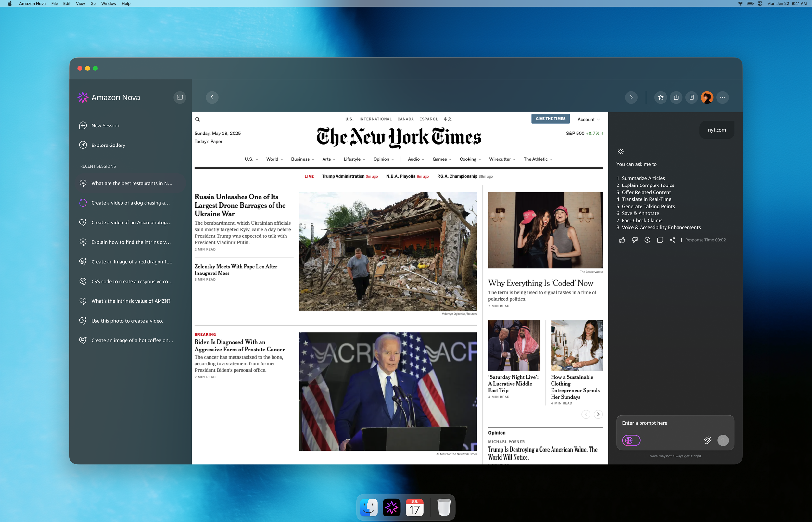Open Wi-Fi status in menu bar
Viewport: 812px width, 522px height.
740,3
